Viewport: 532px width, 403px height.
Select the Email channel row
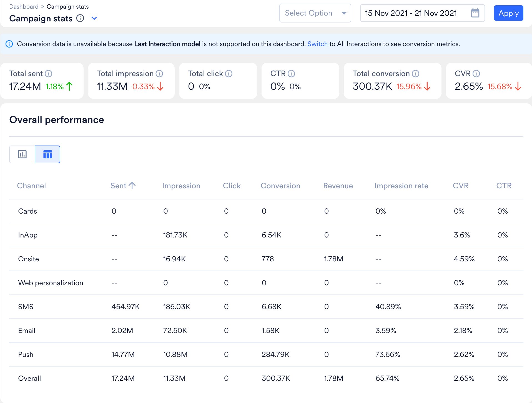point(266,331)
